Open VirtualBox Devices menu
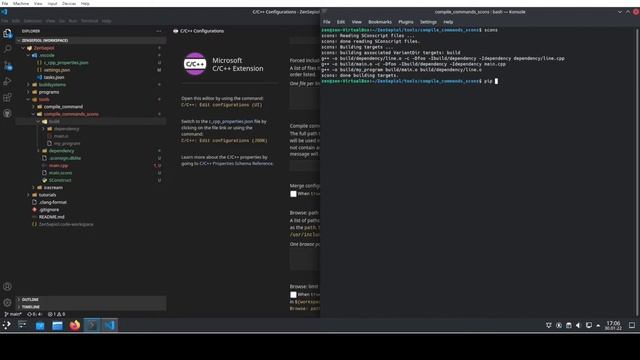640x360 pixels. (x=69, y=3)
